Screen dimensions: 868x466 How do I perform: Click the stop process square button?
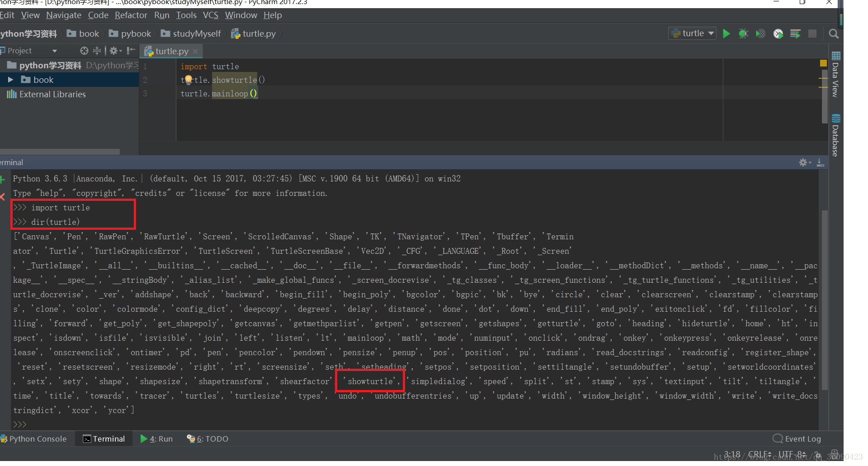pyautogui.click(x=812, y=33)
